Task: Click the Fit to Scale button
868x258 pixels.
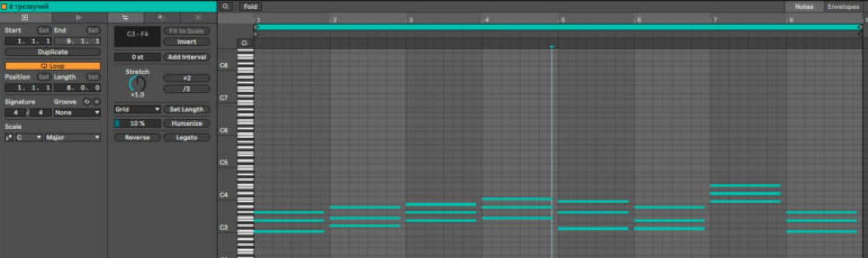Action: point(186,31)
